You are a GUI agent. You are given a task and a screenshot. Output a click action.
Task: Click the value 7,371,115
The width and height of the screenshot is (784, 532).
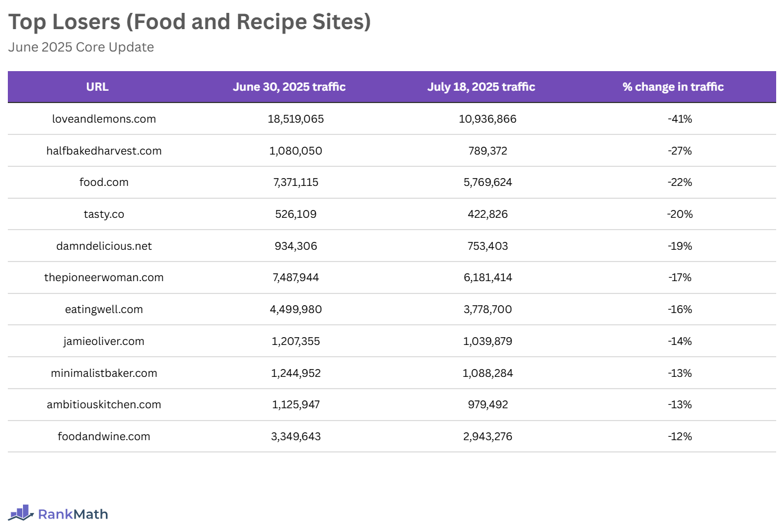(x=296, y=182)
